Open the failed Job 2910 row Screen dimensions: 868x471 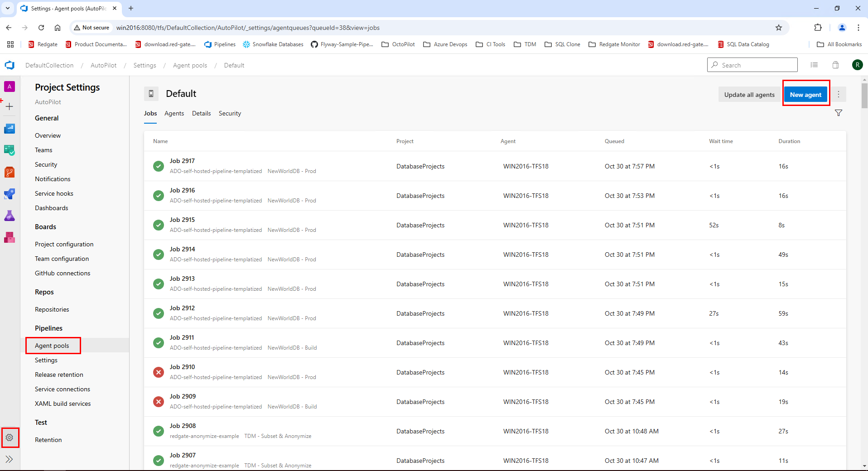click(x=183, y=367)
